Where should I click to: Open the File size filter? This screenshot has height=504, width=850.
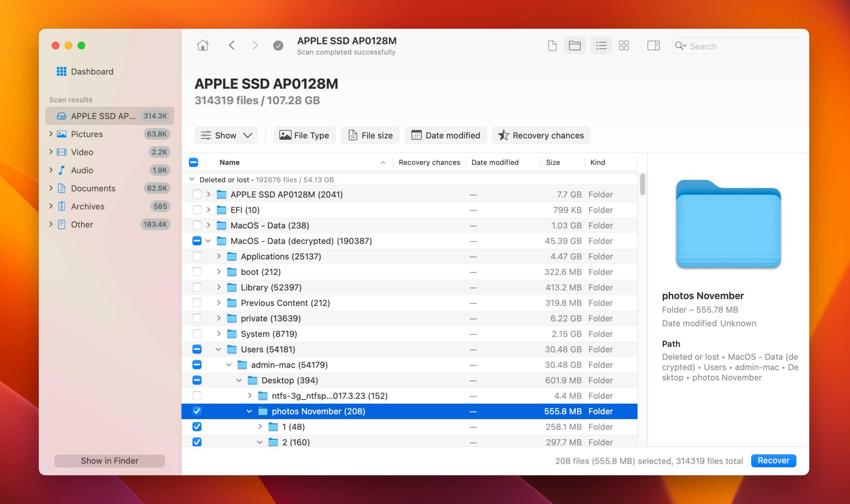point(371,135)
